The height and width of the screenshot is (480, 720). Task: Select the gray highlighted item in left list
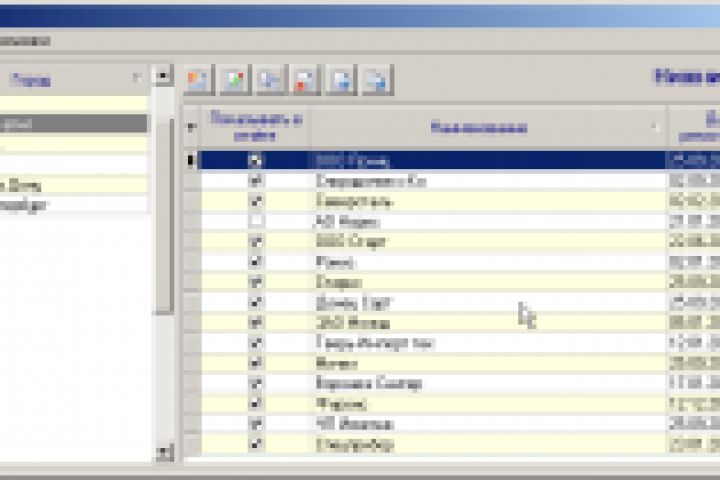click(73, 124)
